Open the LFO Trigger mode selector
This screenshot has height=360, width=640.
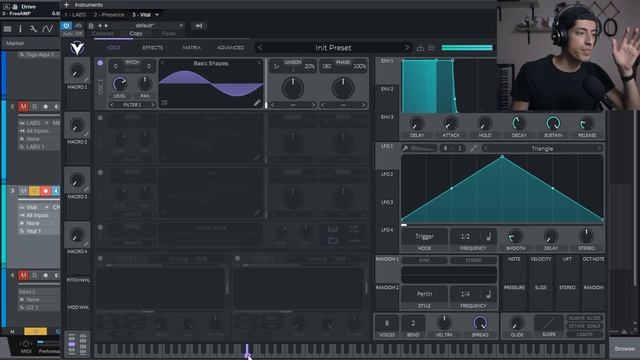[x=424, y=237]
